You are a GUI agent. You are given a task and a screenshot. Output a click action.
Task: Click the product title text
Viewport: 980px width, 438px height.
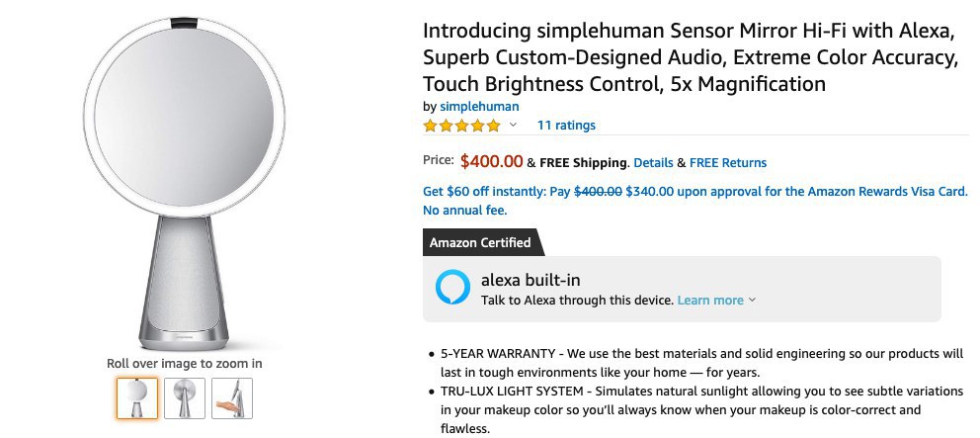click(x=690, y=57)
